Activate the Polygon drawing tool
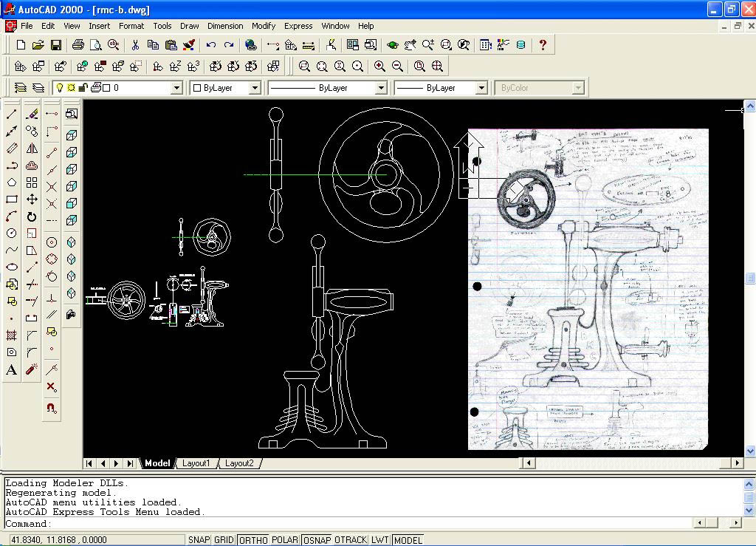Screen dimensions: 756x546 [x=10, y=182]
